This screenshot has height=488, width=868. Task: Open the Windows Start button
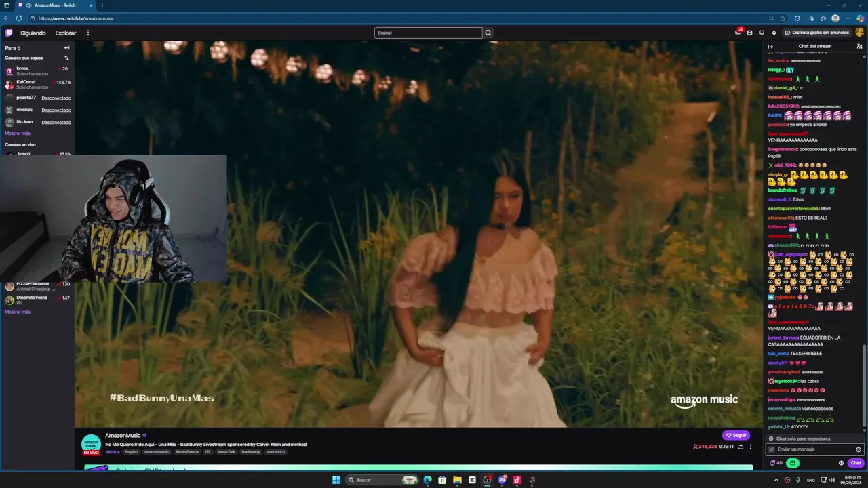[336, 480]
